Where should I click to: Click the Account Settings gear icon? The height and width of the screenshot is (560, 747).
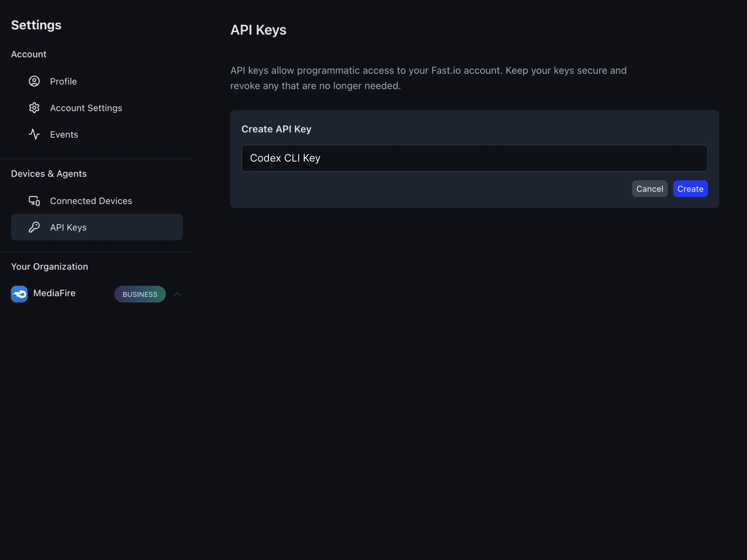pos(34,107)
